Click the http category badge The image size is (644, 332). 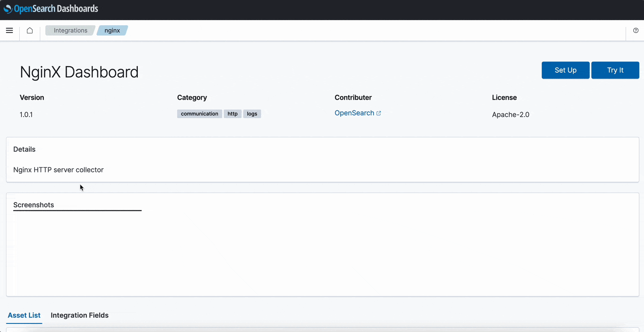(x=233, y=114)
